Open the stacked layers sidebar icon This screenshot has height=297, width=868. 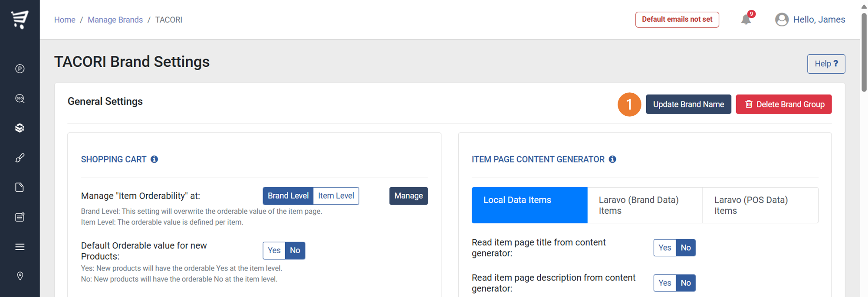click(20, 128)
